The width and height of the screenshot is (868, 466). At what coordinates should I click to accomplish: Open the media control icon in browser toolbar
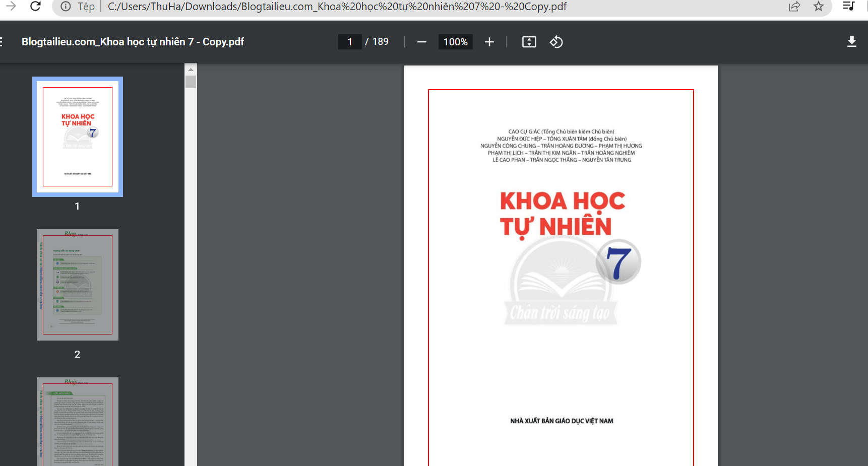tap(849, 6)
